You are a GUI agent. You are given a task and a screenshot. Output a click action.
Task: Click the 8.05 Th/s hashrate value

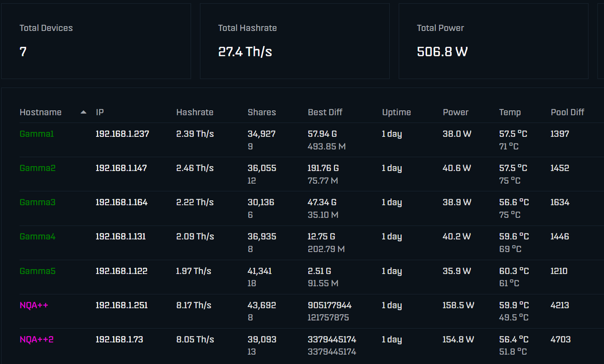[195, 339]
